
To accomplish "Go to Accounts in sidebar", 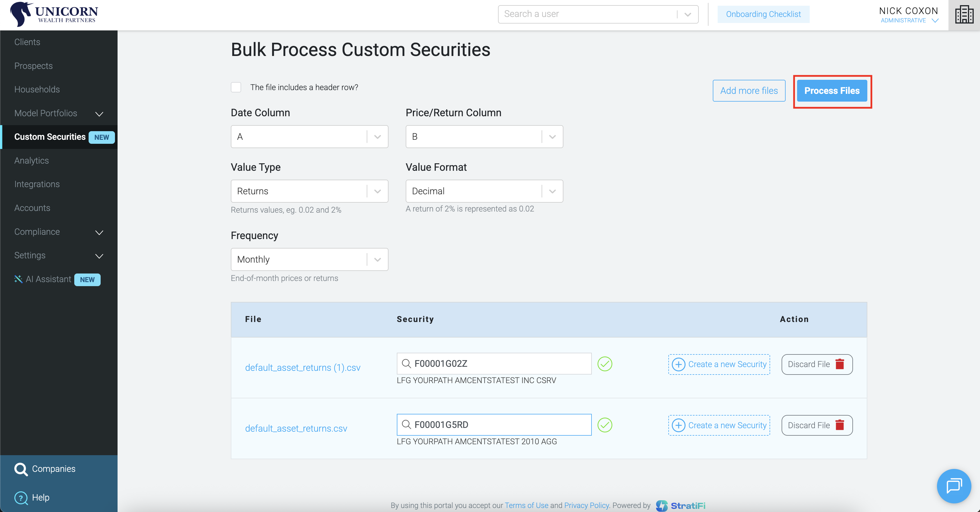I will click(32, 208).
